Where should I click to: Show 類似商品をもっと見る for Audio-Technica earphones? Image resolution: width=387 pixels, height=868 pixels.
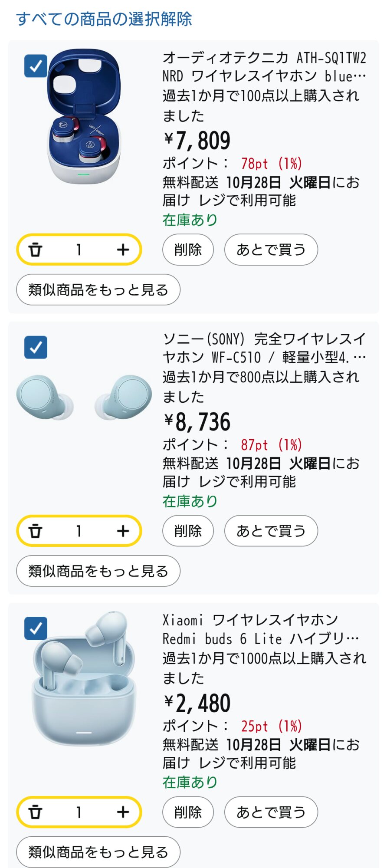(98, 290)
